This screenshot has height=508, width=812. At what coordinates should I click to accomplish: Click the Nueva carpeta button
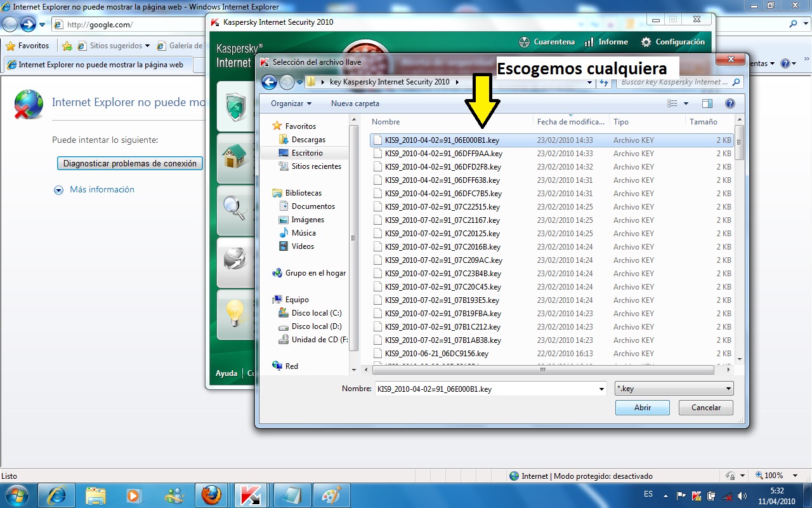click(x=355, y=104)
